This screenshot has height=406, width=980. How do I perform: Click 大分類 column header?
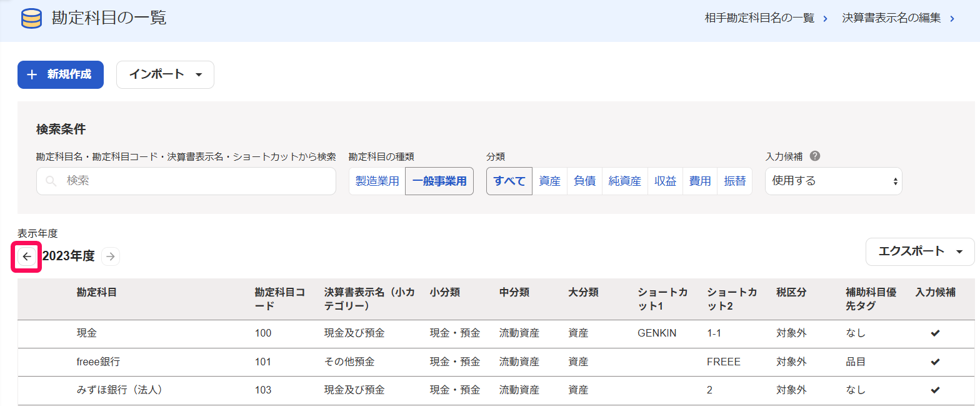click(x=584, y=292)
